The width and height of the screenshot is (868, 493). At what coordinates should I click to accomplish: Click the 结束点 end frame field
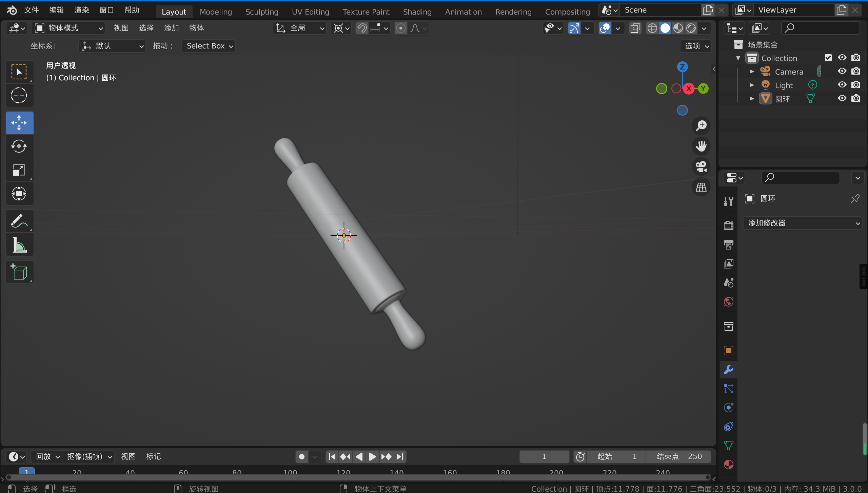pos(678,457)
